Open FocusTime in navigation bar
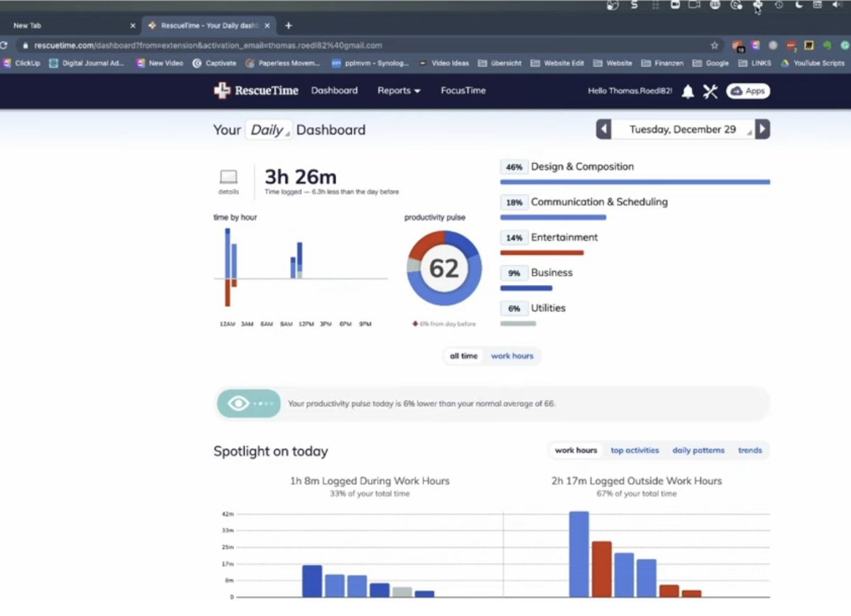The image size is (851, 616). pyautogui.click(x=463, y=91)
